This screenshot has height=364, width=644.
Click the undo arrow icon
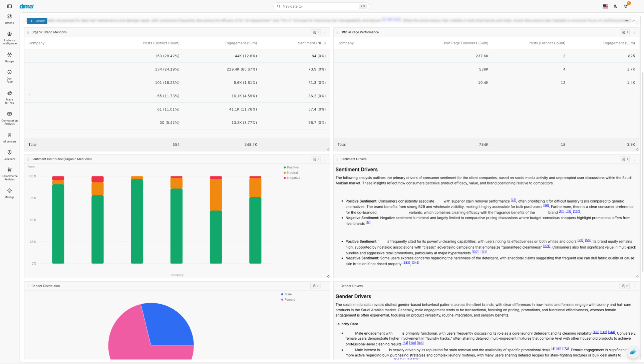(627, 21)
